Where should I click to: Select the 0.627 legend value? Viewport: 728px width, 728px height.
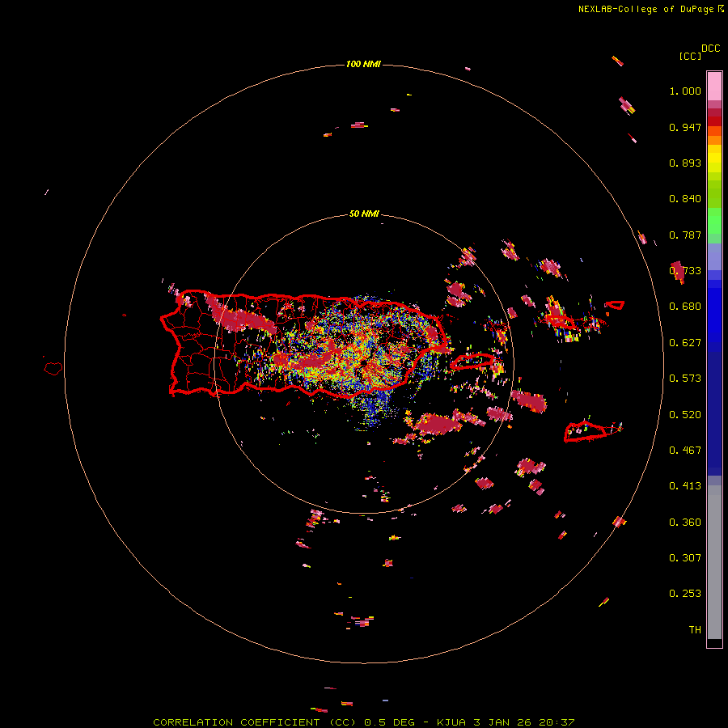685,343
